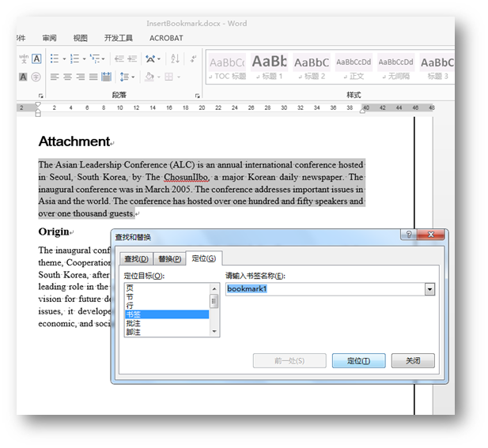
Task: Switch to 替换(P) tab in dialog
Action: point(169,259)
